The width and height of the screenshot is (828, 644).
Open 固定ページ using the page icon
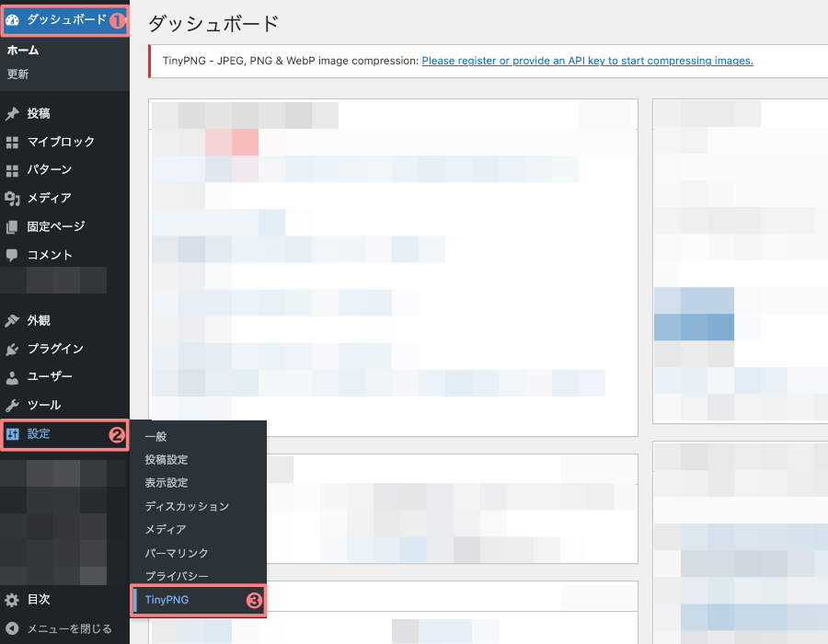13,225
